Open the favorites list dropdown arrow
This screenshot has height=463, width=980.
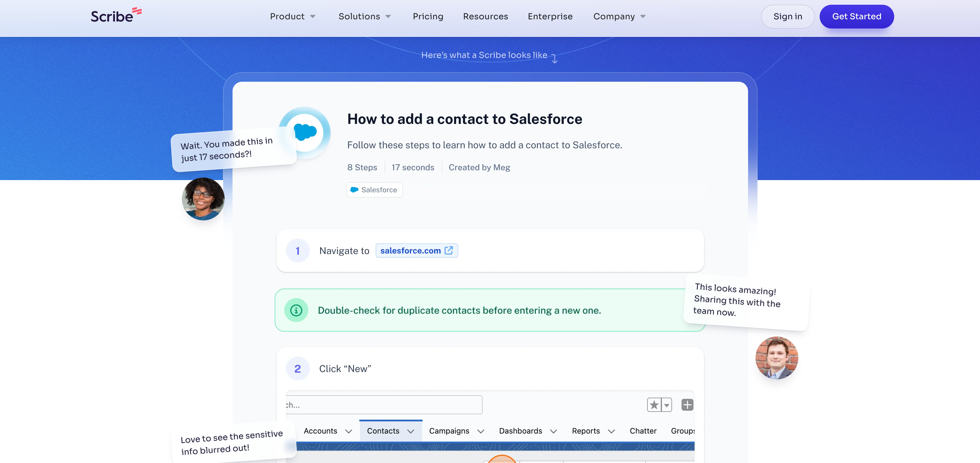666,405
